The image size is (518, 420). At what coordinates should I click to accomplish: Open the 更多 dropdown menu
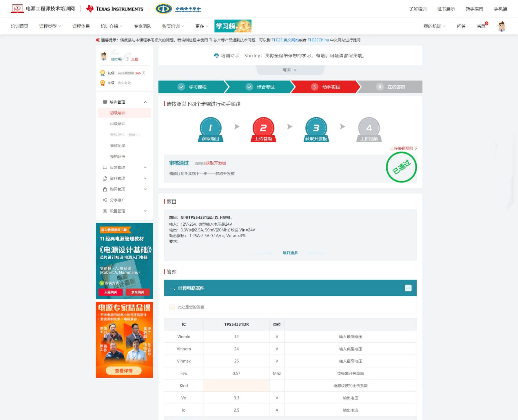(x=202, y=26)
